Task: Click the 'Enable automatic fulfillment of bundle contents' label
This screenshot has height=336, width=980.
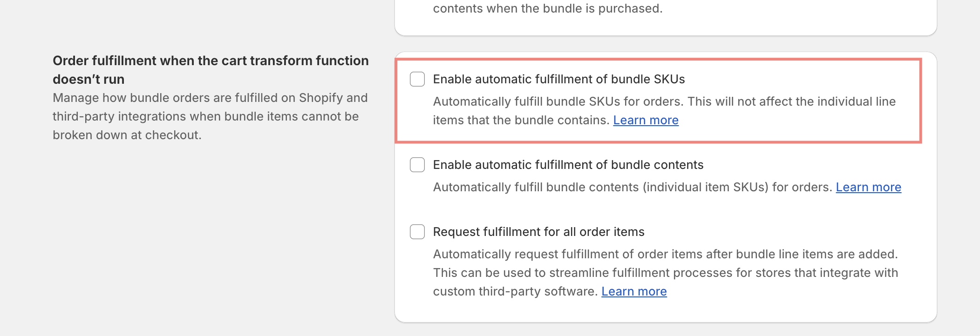Action: click(568, 165)
